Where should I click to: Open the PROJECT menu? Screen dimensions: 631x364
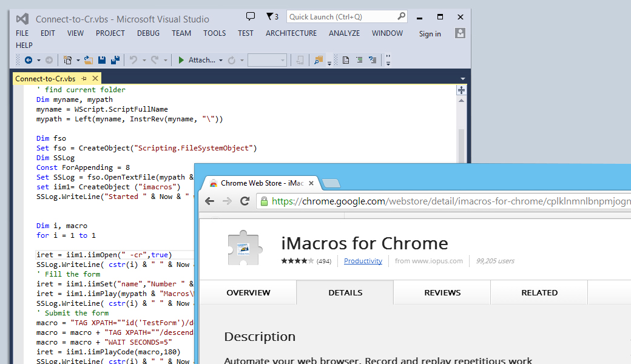(x=110, y=33)
